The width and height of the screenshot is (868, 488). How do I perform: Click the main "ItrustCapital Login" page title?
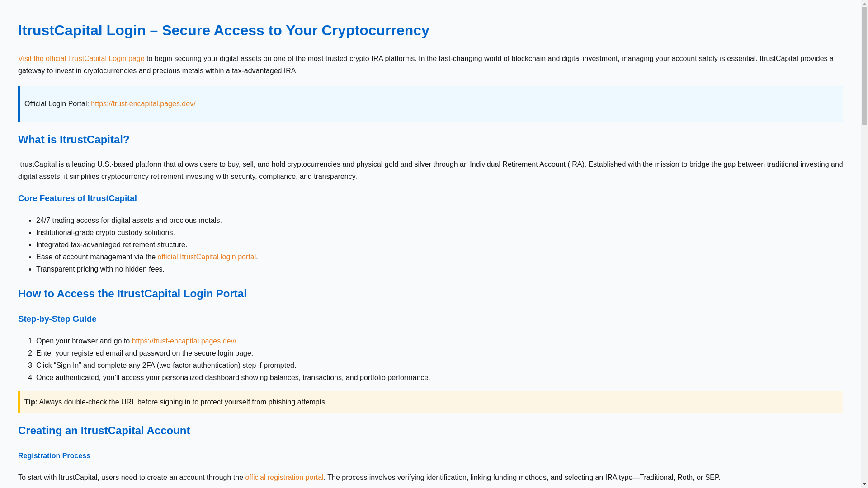[223, 30]
